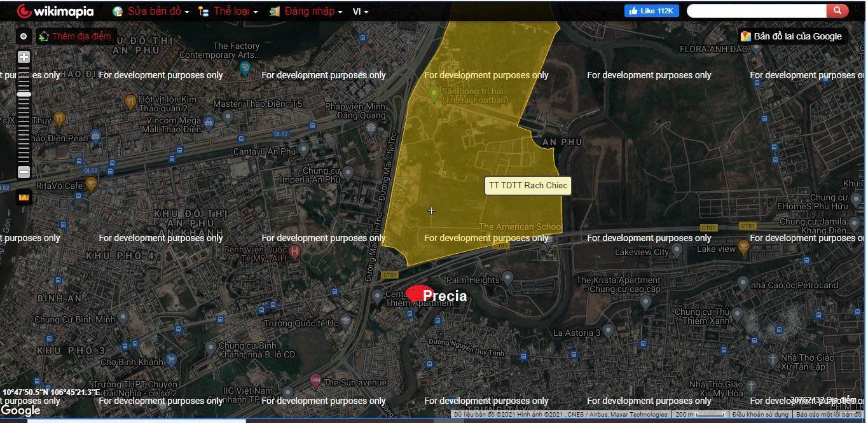Image resolution: width=868 pixels, height=423 pixels.
Task: Click the Chung cư Imperia An Phú pin
Action: 348,172
